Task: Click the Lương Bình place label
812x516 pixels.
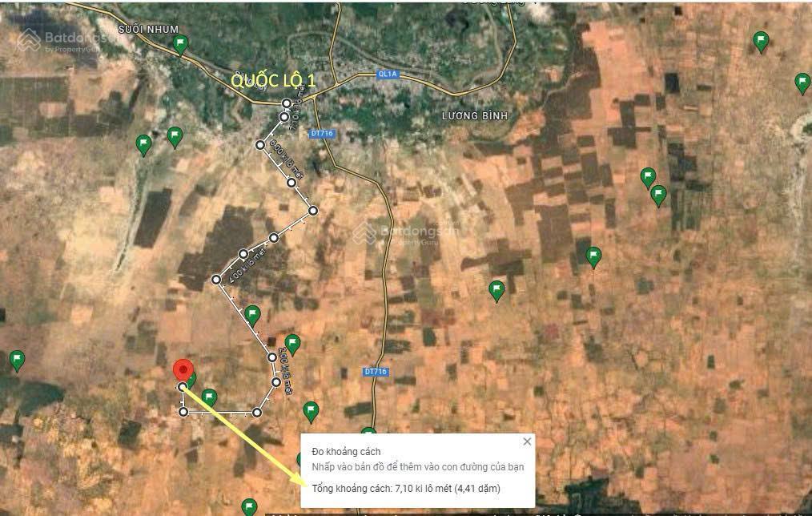Action: pos(475,115)
